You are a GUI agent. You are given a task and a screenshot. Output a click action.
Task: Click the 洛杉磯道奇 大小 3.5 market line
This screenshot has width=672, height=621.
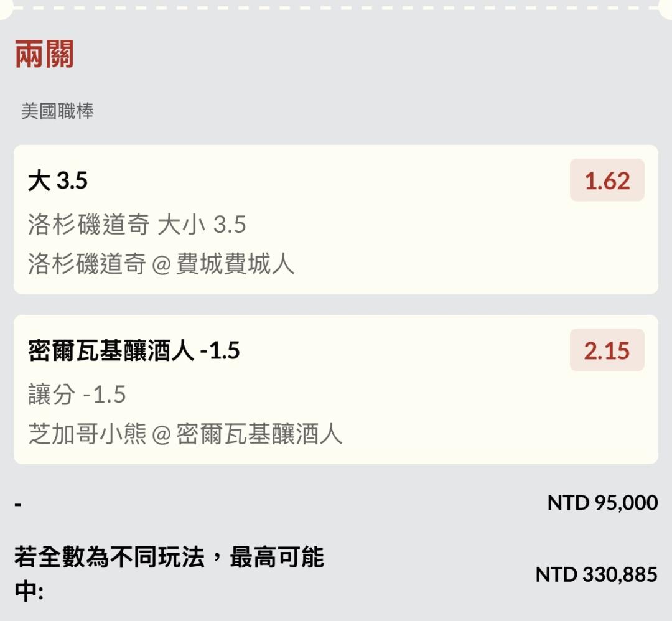pos(137,225)
